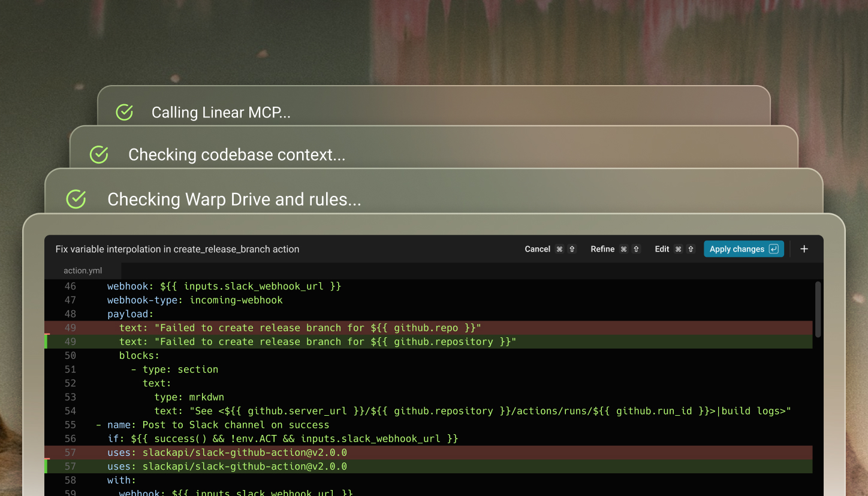Click the Shift key icon beside Refine
The image size is (868, 496).
click(x=636, y=249)
